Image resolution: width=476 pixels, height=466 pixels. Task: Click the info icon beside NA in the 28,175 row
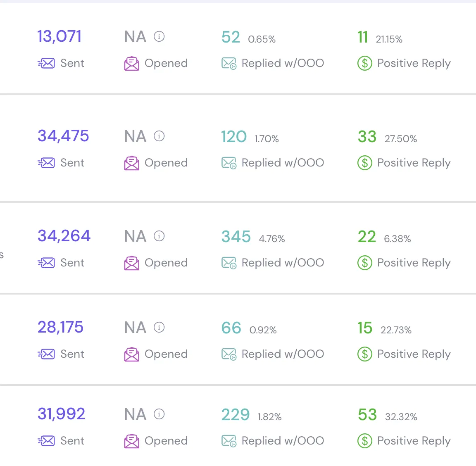[159, 327]
